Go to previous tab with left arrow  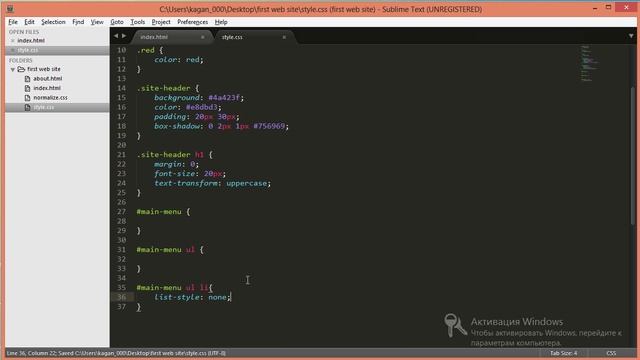[x=116, y=36]
